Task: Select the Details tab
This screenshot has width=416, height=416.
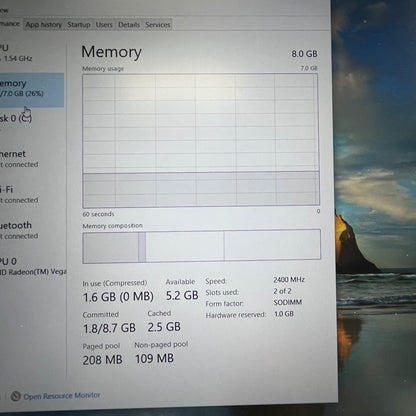Action: (x=129, y=25)
